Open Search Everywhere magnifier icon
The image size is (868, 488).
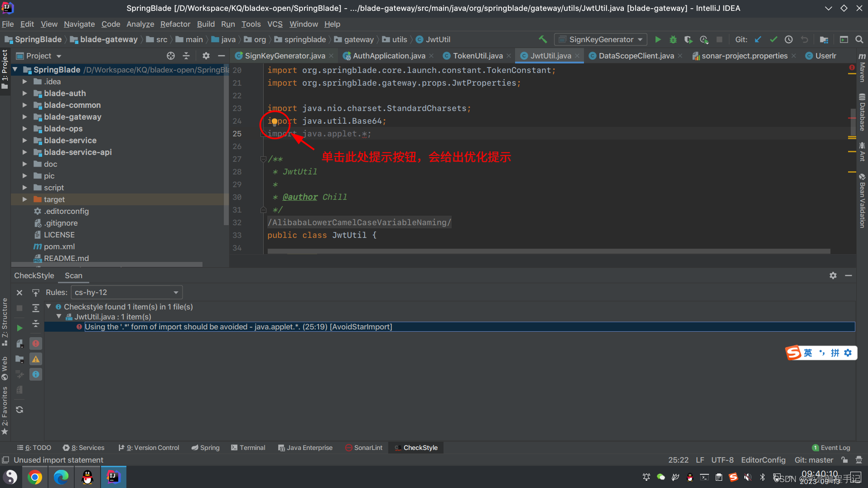[x=859, y=39]
